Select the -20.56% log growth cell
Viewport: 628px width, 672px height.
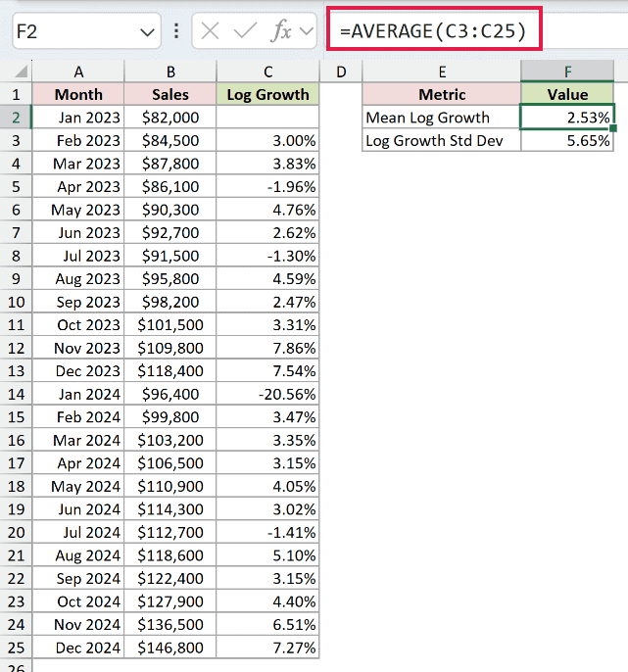point(267,394)
